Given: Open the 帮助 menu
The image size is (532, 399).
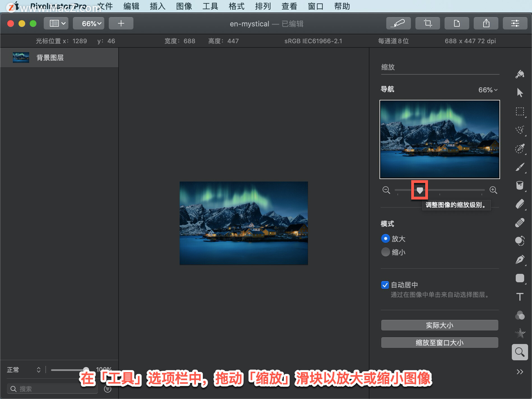Looking at the screenshot, I should (x=342, y=6).
